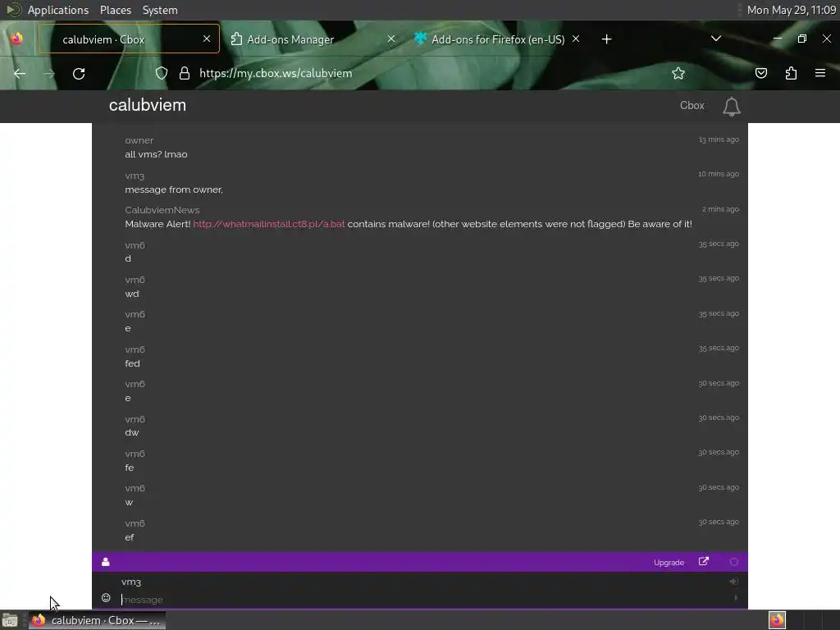
Task: Click the clock showing Mon May 29, 11:09
Action: (x=792, y=10)
